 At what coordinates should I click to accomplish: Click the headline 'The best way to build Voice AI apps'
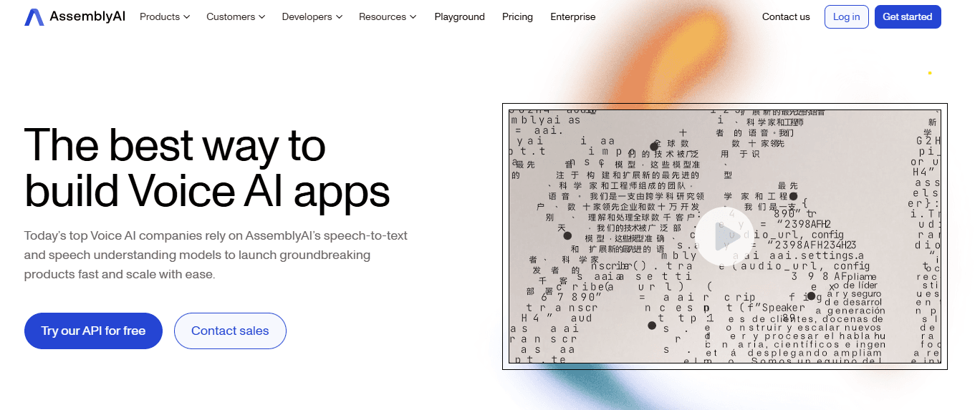pyautogui.click(x=207, y=167)
